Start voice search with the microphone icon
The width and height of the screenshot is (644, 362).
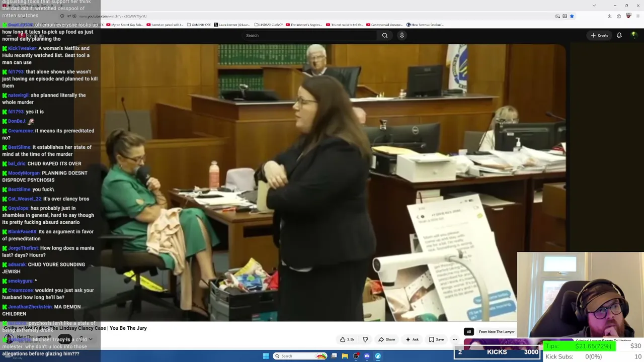click(x=401, y=35)
